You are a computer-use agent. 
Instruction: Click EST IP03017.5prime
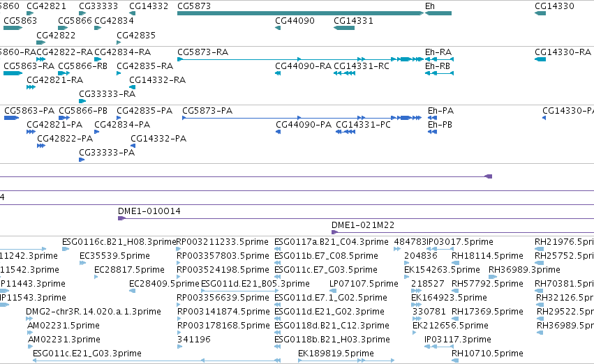(x=440, y=249)
